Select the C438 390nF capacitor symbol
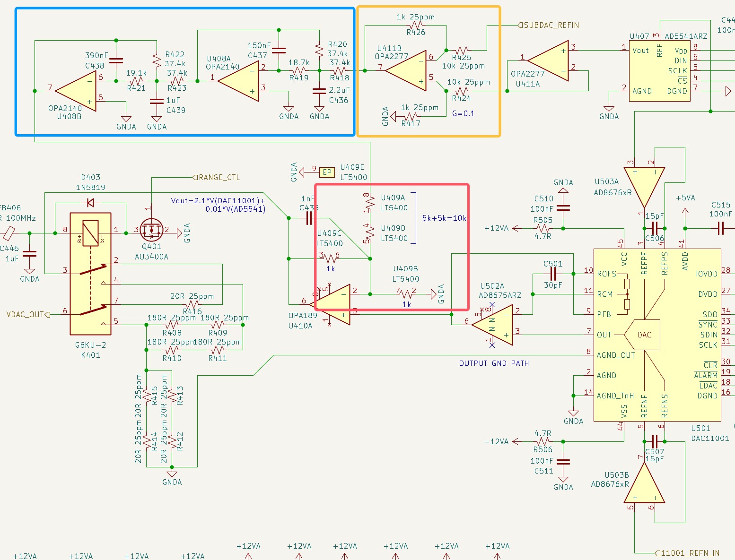 click(116, 60)
